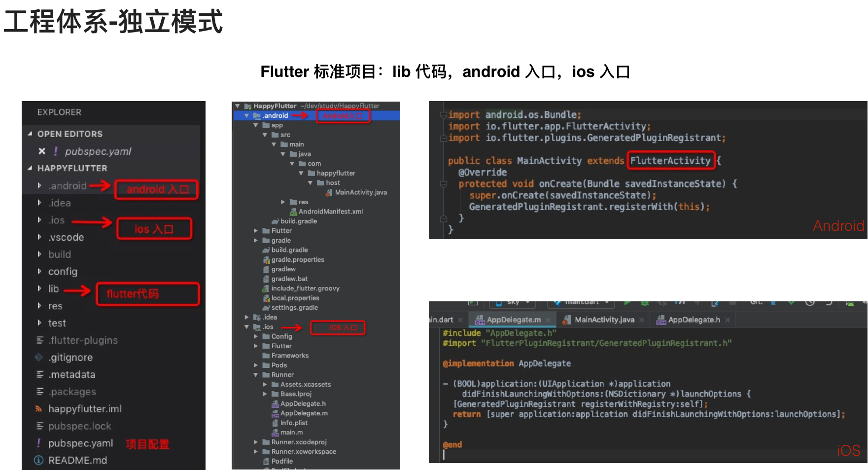Select the HappyFlutter project root folder icon
This screenshot has width=868, height=470.
click(248, 106)
